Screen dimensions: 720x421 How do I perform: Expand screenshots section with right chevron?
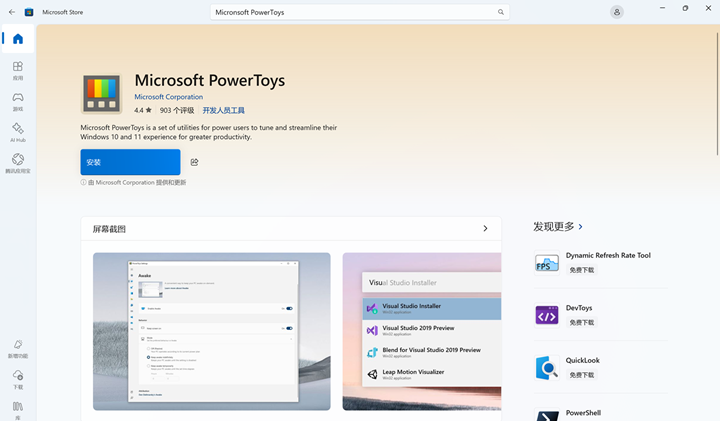click(485, 229)
